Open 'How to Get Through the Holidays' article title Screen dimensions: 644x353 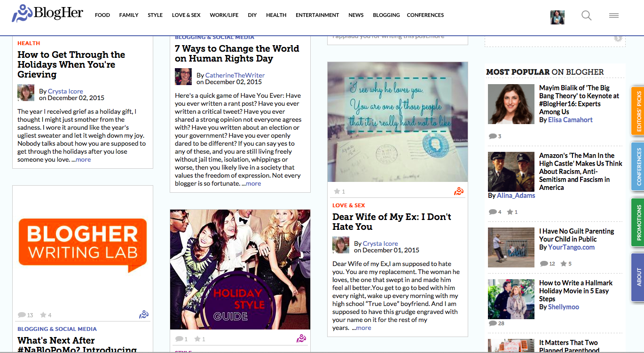71,64
